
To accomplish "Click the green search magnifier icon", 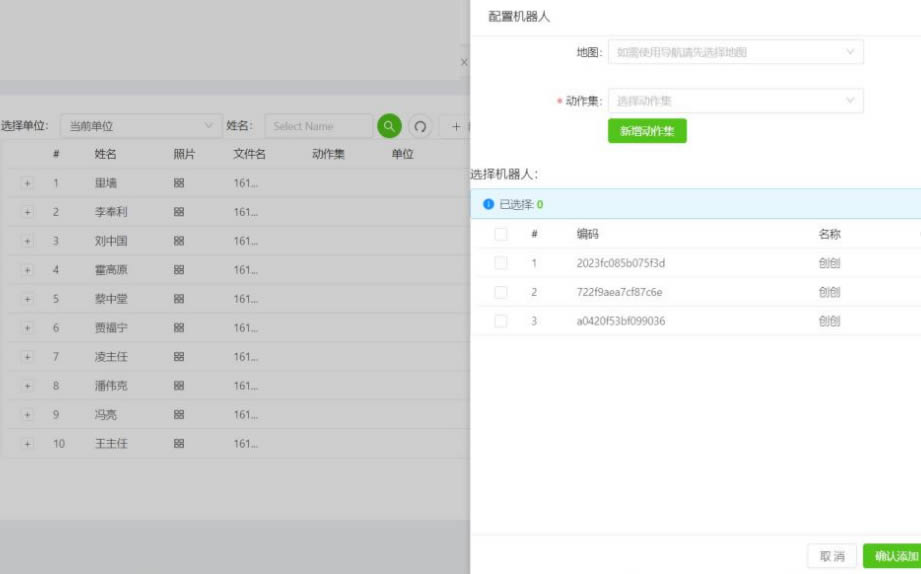I will (389, 126).
